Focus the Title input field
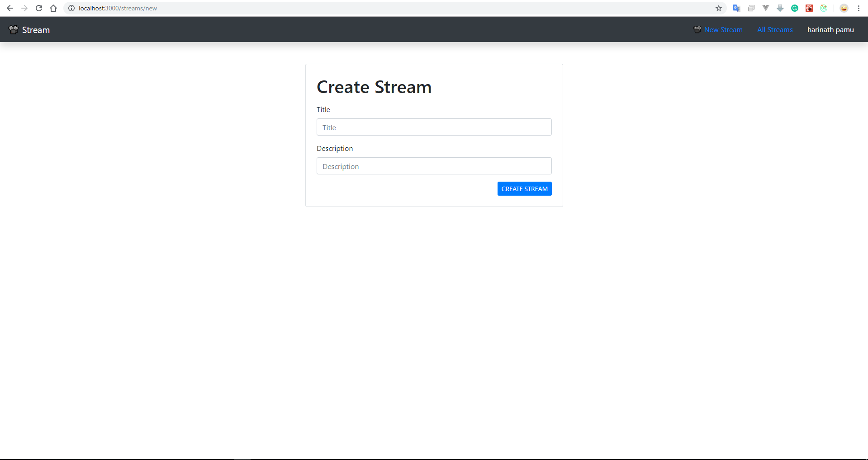The height and width of the screenshot is (460, 868). [434, 127]
